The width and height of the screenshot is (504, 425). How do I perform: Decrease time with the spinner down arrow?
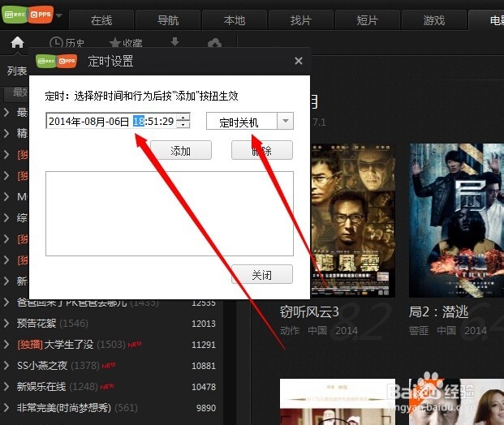click(x=183, y=125)
